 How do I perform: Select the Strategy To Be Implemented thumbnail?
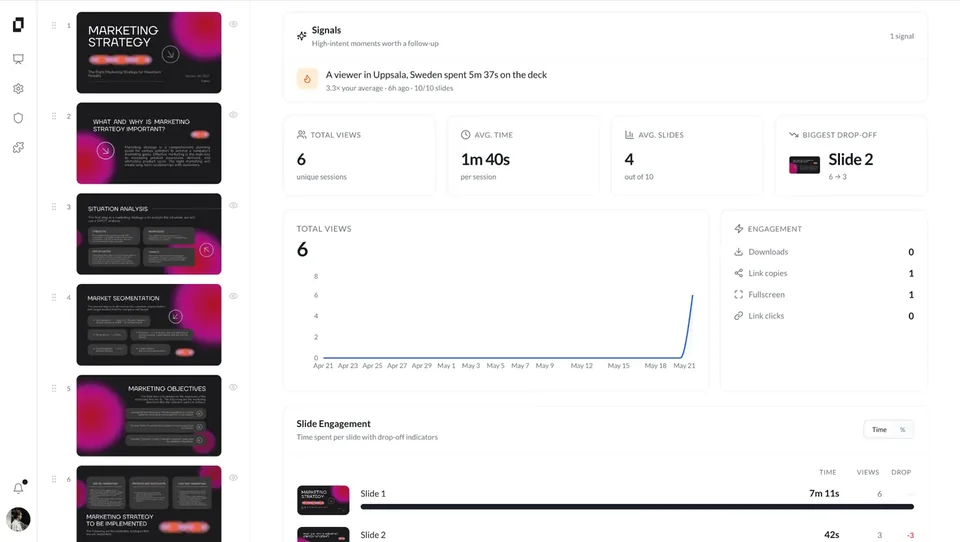pyautogui.click(x=149, y=504)
